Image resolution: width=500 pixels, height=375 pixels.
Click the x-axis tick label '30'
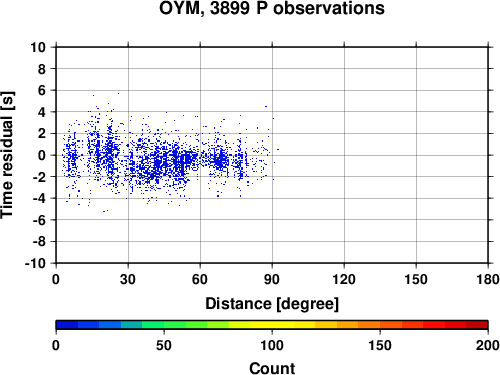pos(128,279)
